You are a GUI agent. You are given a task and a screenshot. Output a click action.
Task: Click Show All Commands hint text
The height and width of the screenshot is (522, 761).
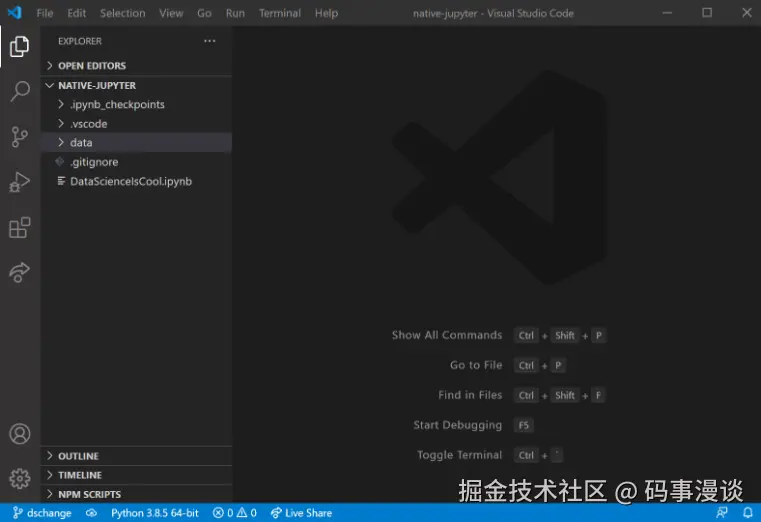447,335
